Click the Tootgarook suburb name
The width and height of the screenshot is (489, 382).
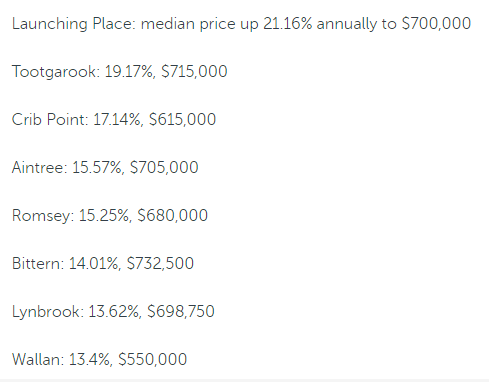click(55, 72)
